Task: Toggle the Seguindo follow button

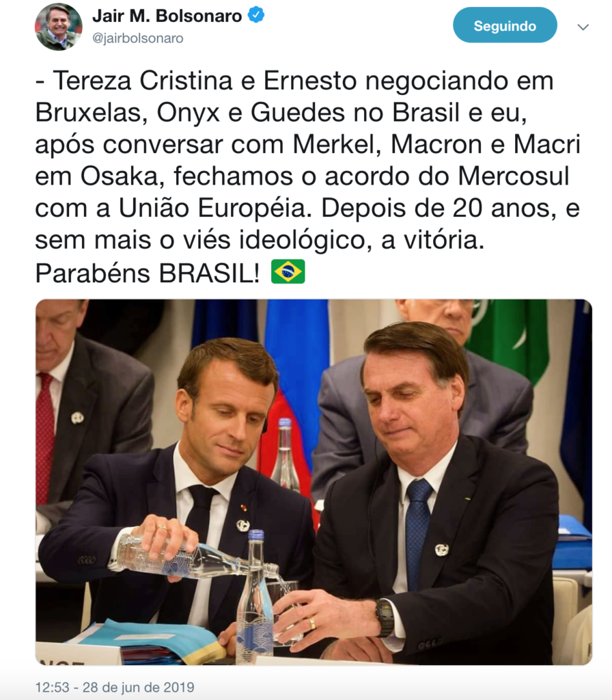Action: (505, 25)
